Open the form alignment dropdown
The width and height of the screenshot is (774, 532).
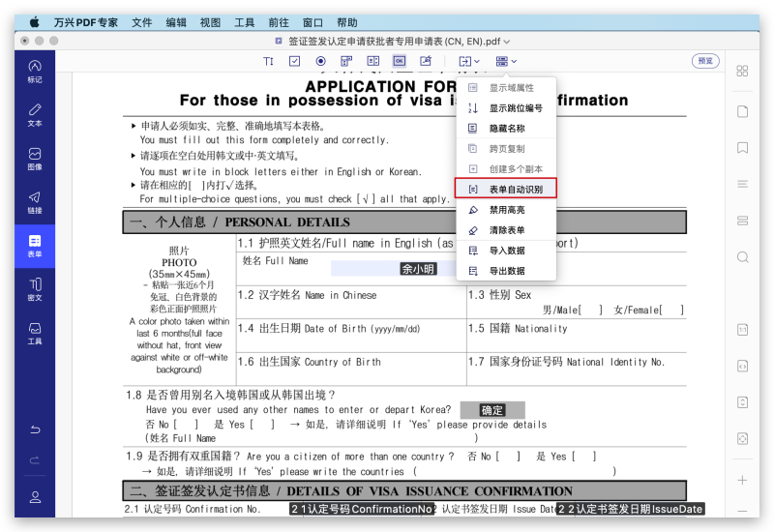(469, 61)
